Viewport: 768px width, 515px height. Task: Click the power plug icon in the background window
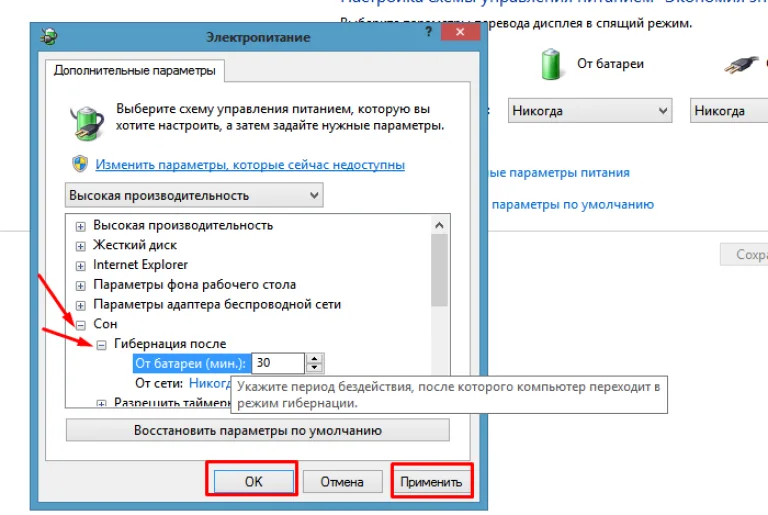pyautogui.click(x=741, y=64)
